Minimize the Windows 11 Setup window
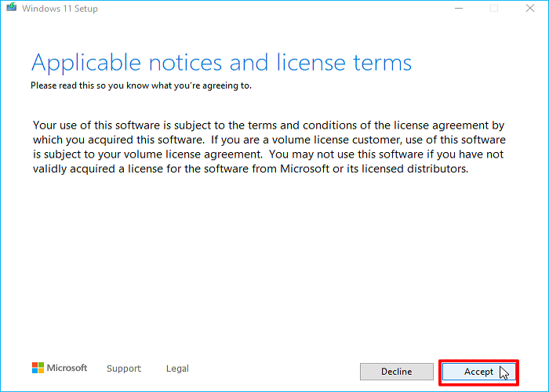The image size is (549, 392). point(459,8)
